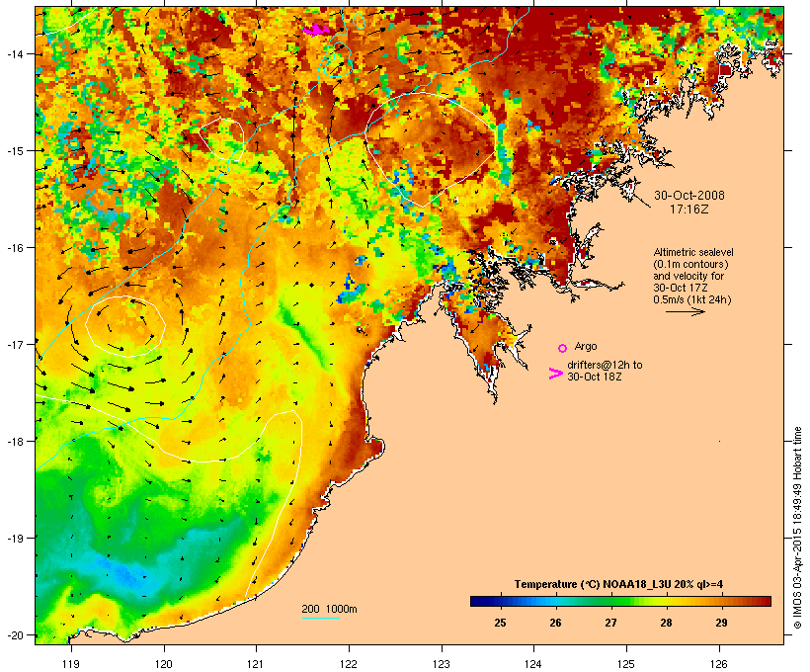Image resolution: width=810 pixels, height=672 pixels.
Task: Click the IMOS copyright timestamp text
Action: (797, 528)
